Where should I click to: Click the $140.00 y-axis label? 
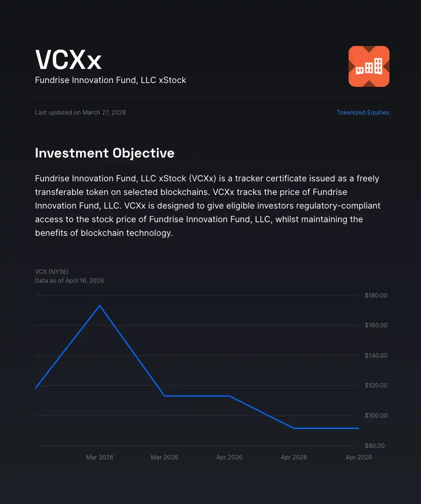[376, 355]
